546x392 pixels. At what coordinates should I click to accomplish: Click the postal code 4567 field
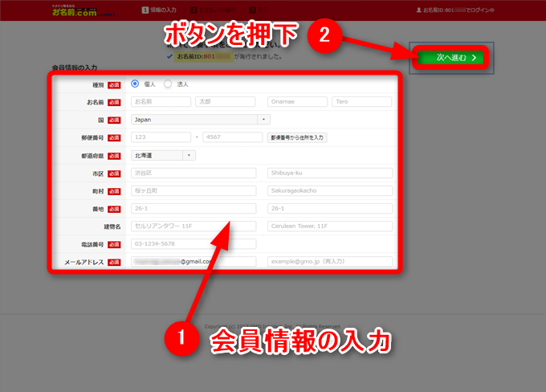tap(233, 137)
